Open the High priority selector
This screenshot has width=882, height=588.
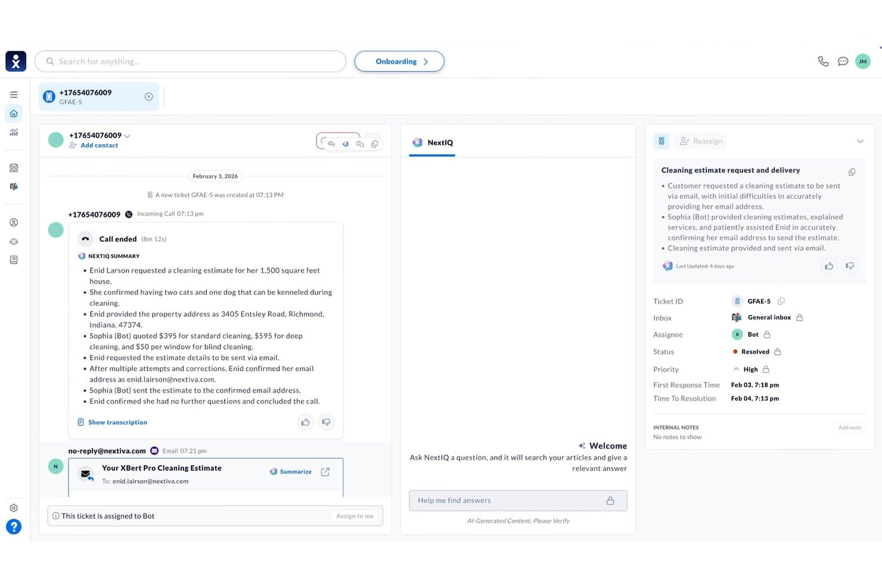(x=751, y=369)
